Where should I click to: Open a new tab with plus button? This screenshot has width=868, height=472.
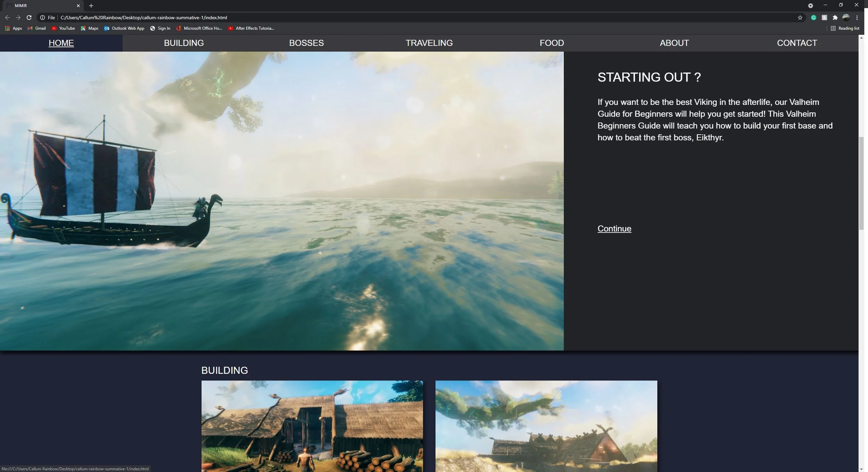91,6
